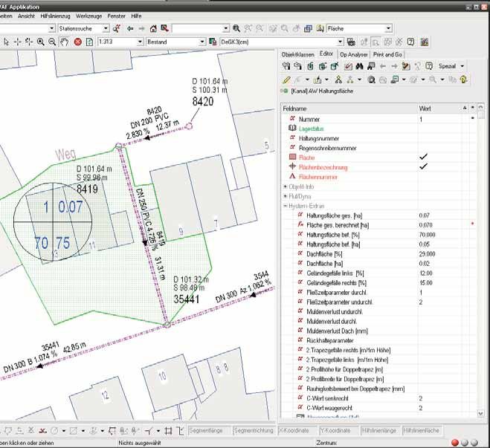
Task: Click the pencil edit icon in Editor panel
Action: pyautogui.click(x=287, y=79)
